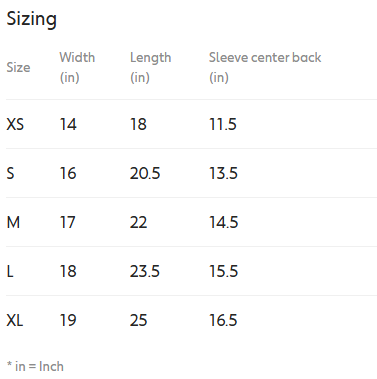The width and height of the screenshot is (377, 379).
Task: Click the L length value 23.5
Action: 145,271
